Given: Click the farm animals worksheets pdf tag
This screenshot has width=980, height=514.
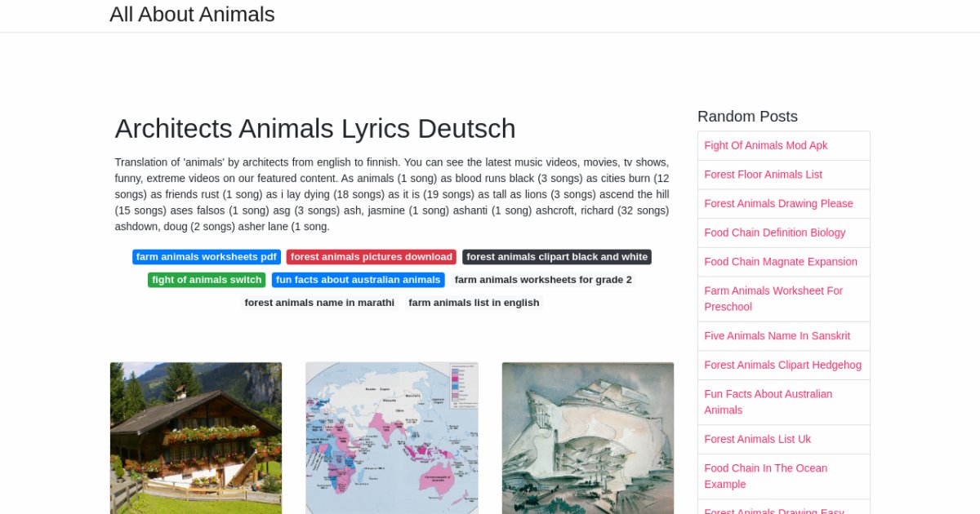Looking at the screenshot, I should pyautogui.click(x=207, y=257).
